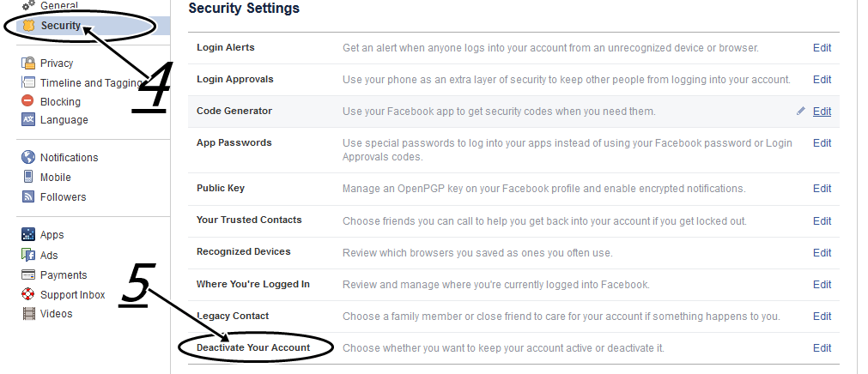The width and height of the screenshot is (868, 374).
Task: Edit Public Key setting
Action: (822, 188)
